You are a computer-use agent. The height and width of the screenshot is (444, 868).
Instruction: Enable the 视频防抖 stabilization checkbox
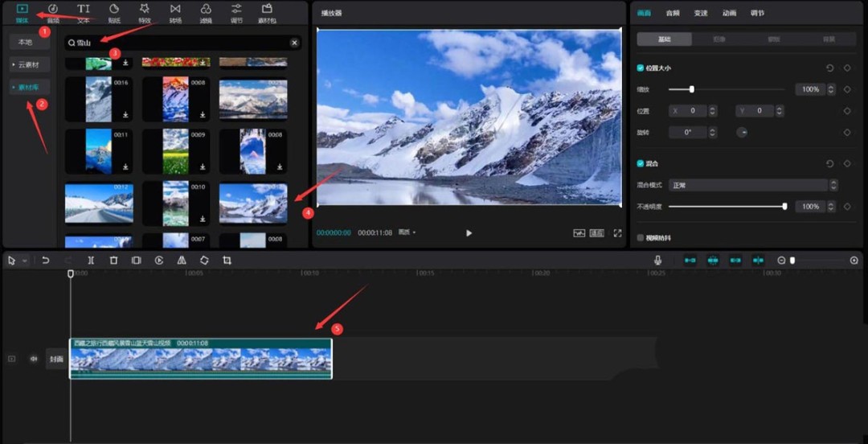coord(641,238)
